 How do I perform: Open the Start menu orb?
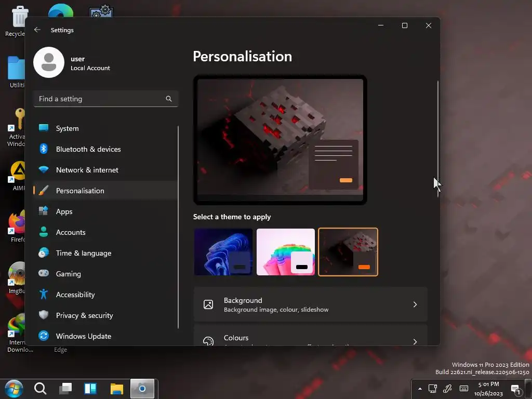(14, 389)
